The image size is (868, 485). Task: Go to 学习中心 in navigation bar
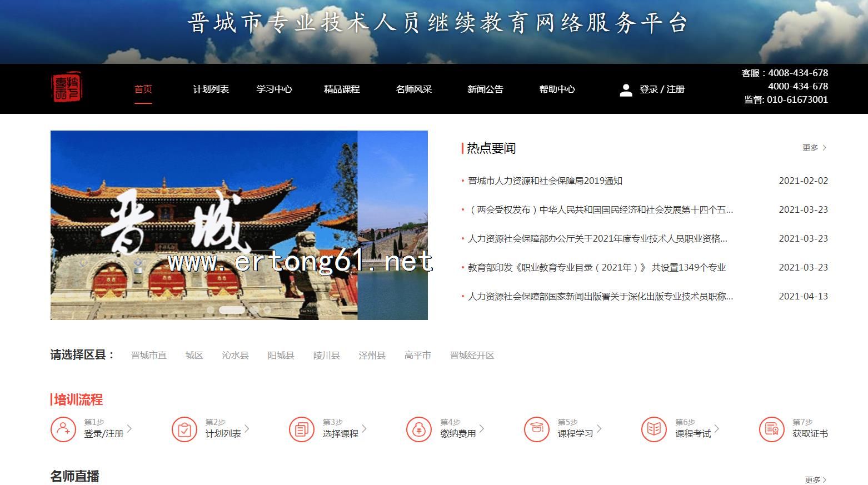pyautogui.click(x=274, y=89)
